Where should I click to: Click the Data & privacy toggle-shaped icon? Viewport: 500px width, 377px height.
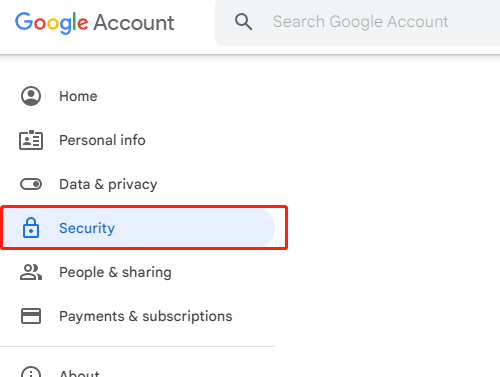(x=31, y=184)
